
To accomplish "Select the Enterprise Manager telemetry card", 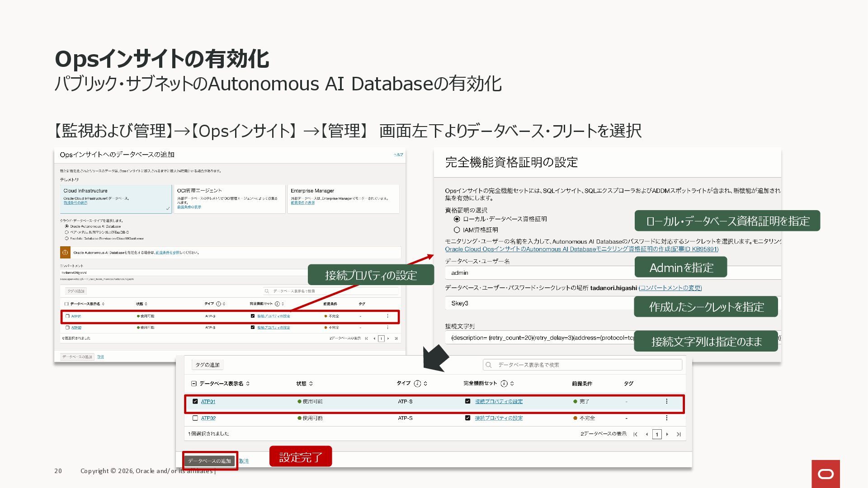I will pyautogui.click(x=343, y=199).
